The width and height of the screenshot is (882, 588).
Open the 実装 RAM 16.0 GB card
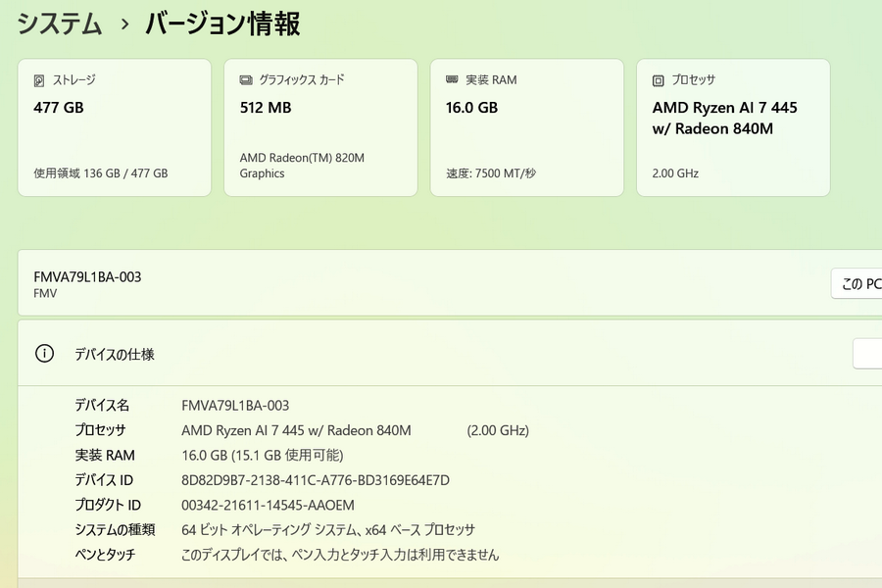[x=526, y=127]
